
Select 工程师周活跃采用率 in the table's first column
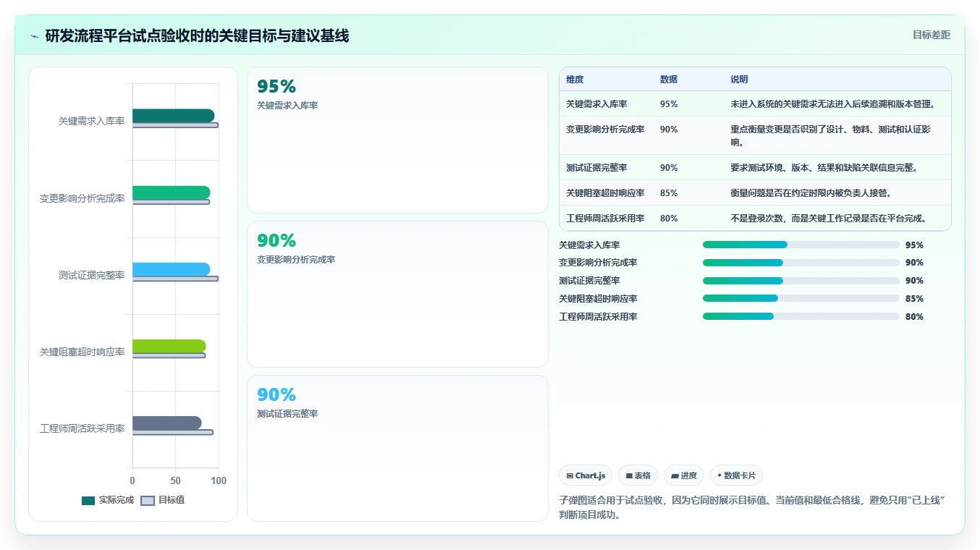[605, 219]
